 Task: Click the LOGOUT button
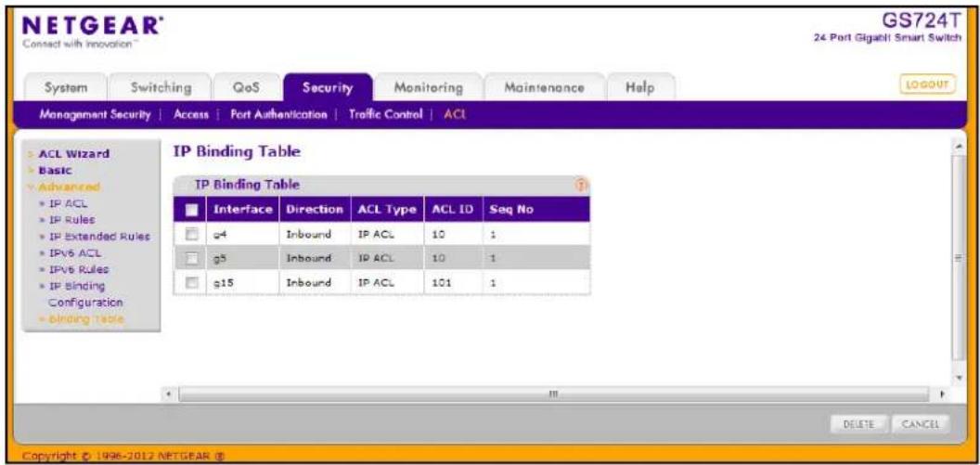tap(927, 84)
